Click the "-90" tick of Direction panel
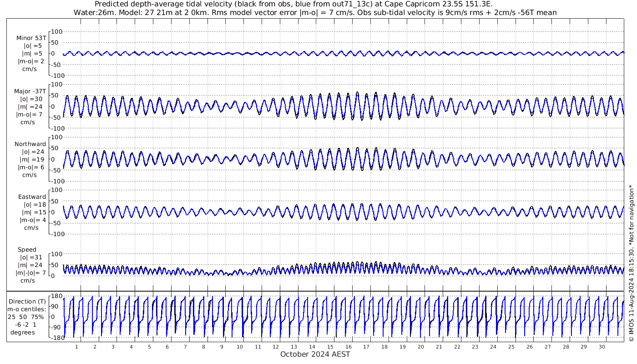Viewport: 637px width, 364px height. [x=57, y=327]
